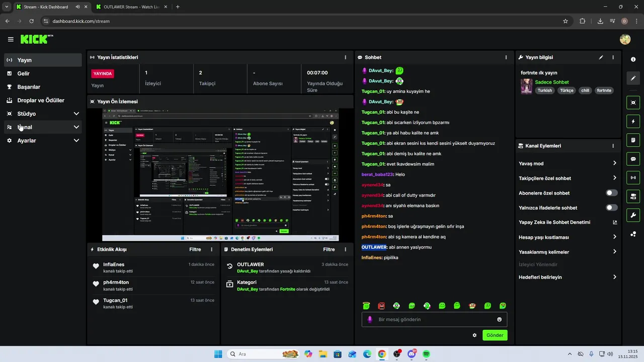Click InflaEnes follow entry in activity feed
The image size is (644, 362).
[153, 267]
